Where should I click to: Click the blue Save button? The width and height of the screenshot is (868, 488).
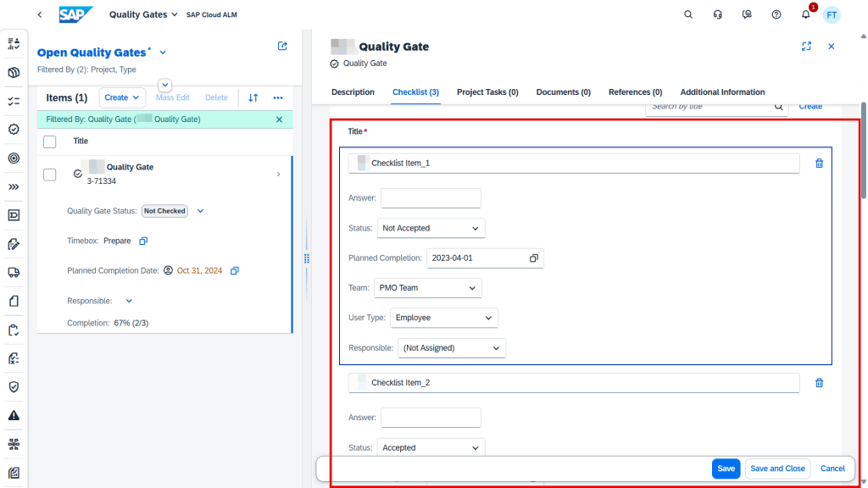(726, 469)
